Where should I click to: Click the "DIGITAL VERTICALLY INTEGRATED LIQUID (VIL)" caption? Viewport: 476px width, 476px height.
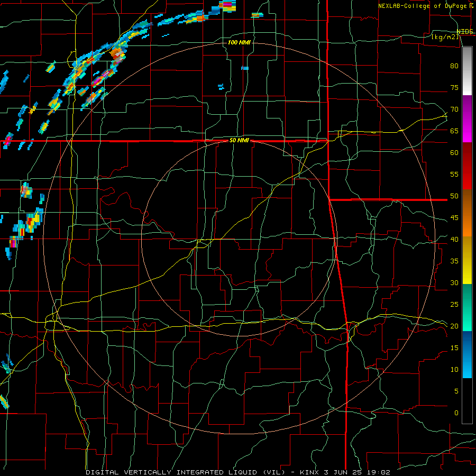[185, 472]
